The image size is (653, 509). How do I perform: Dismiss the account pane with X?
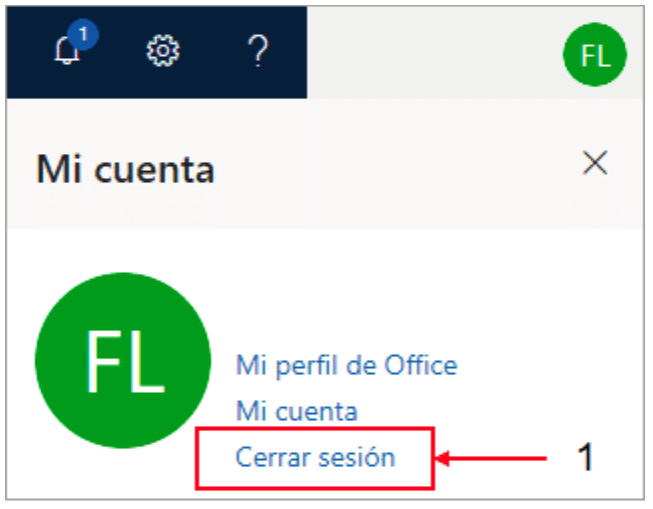point(595,163)
